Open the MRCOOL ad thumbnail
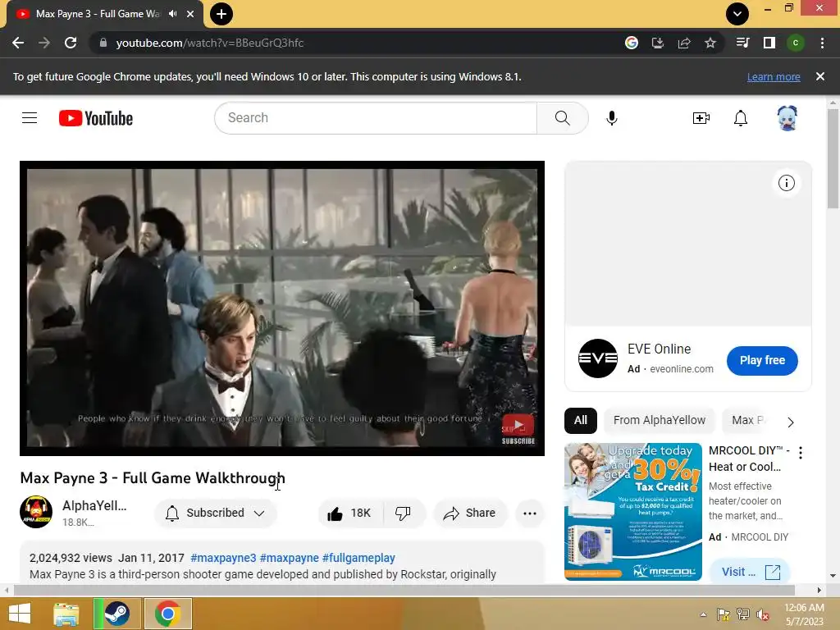The width and height of the screenshot is (840, 630). [x=632, y=512]
